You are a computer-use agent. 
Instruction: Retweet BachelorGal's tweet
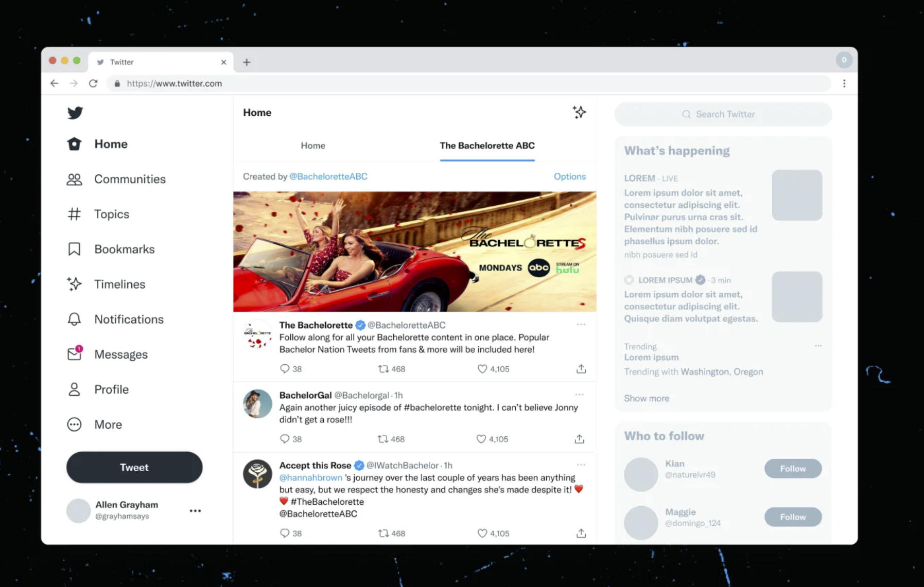coord(391,439)
